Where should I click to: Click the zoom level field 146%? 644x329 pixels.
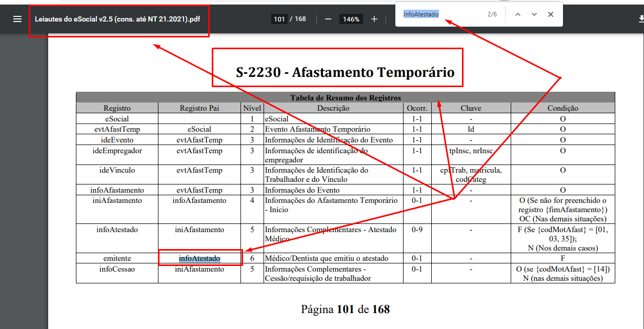pos(351,19)
